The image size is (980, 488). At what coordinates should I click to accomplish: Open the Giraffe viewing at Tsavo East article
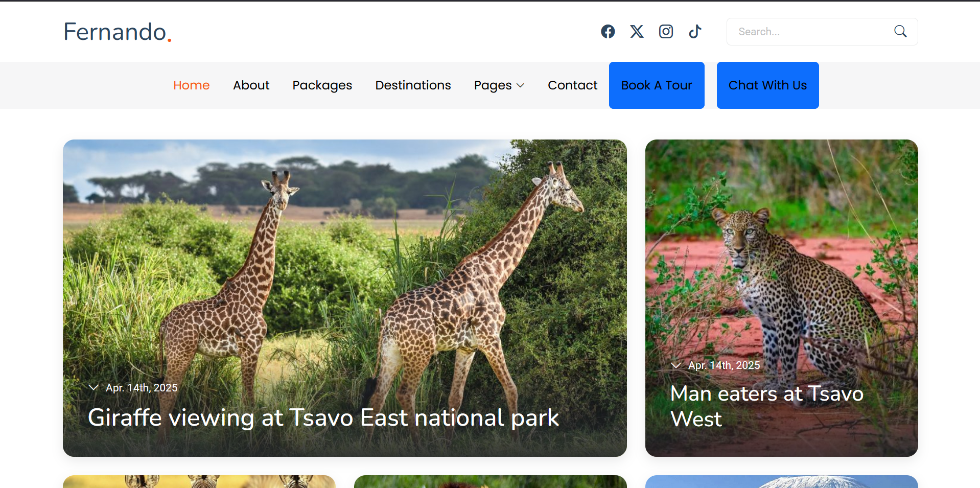coord(323,417)
